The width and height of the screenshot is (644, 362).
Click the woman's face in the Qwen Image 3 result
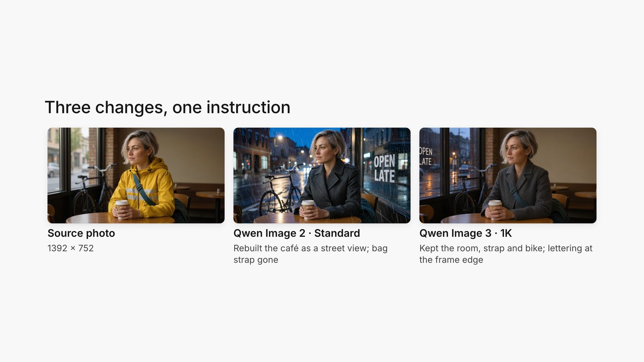pyautogui.click(x=515, y=150)
